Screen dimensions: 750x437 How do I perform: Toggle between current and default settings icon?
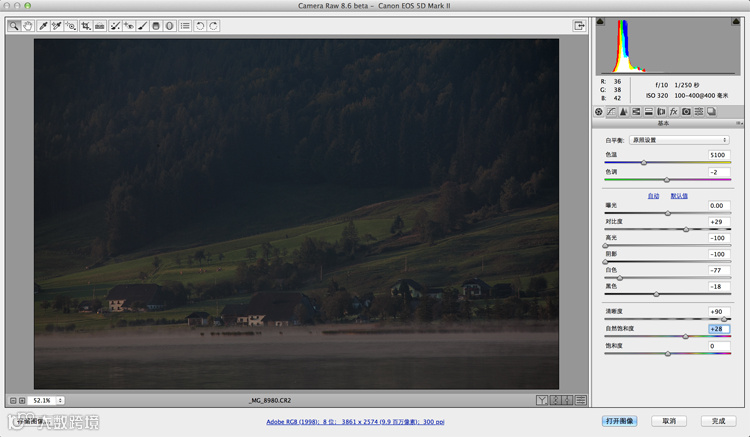[x=581, y=400]
